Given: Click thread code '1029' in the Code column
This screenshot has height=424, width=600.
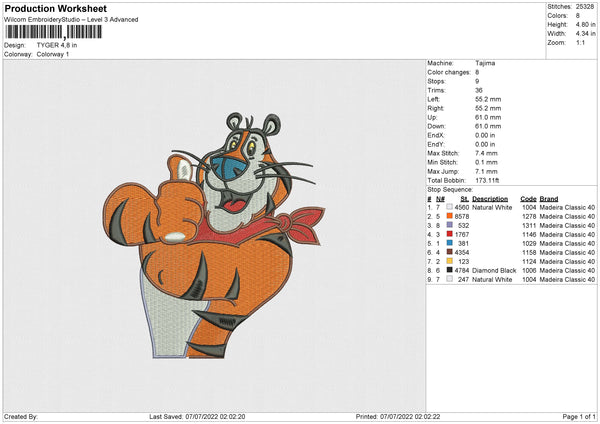Looking at the screenshot, I should (x=529, y=243).
